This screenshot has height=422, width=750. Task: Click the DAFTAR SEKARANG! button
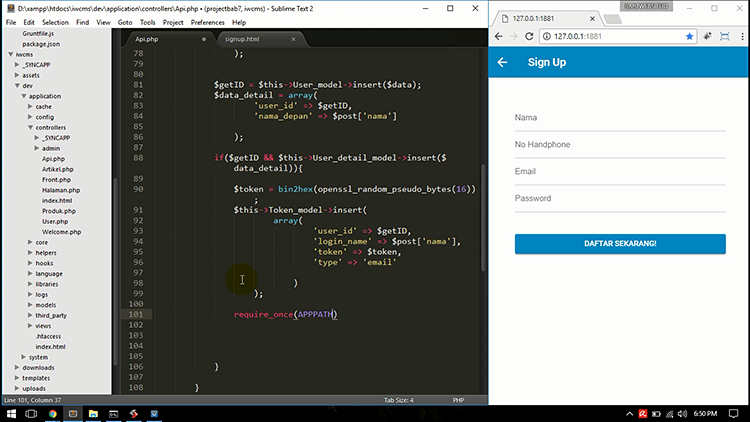coord(620,244)
